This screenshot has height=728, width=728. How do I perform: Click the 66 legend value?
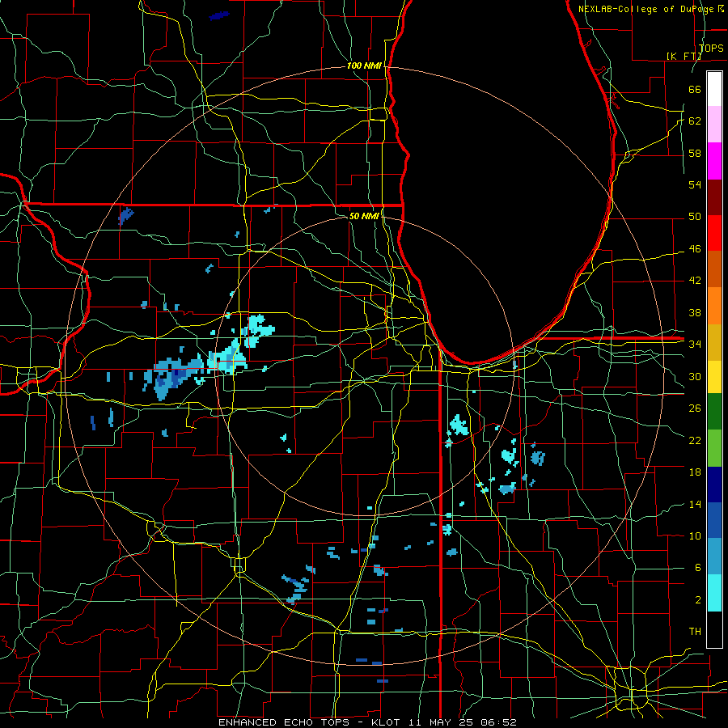[695, 89]
